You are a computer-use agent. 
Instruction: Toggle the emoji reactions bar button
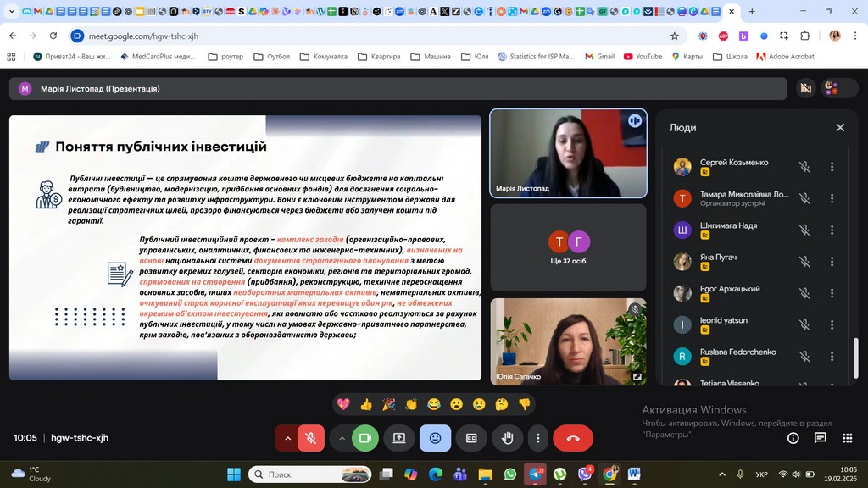435,438
